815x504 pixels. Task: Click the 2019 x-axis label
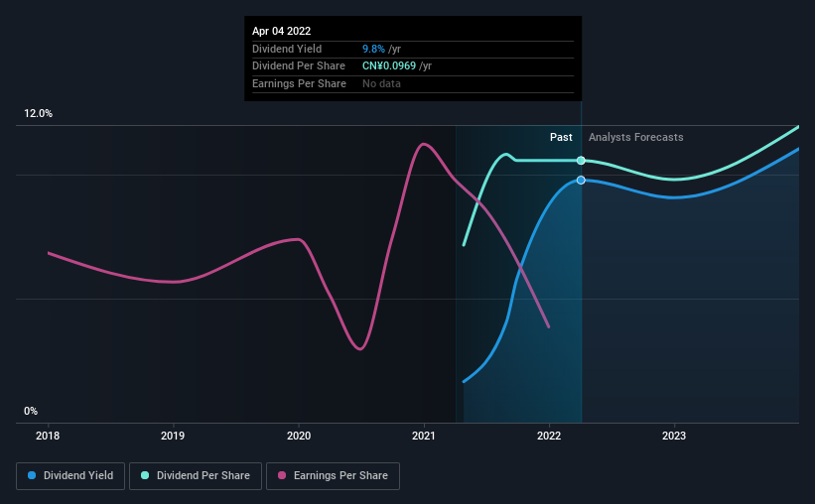[x=173, y=436]
